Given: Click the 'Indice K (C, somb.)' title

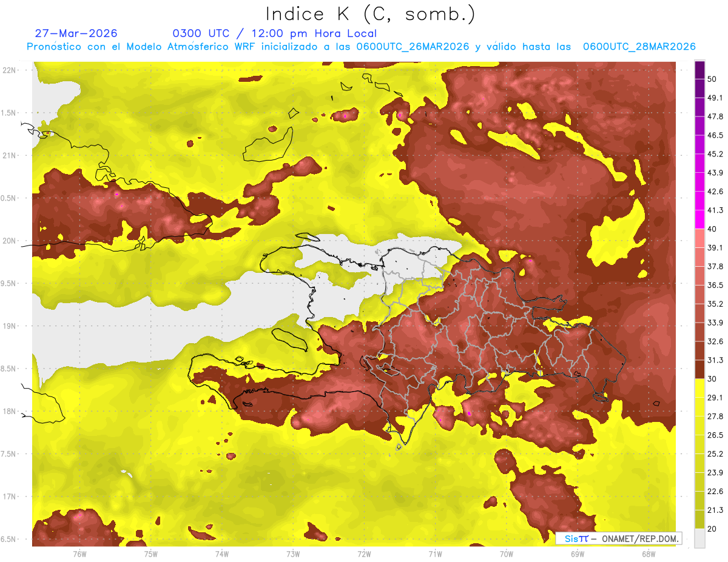Looking at the screenshot, I should pos(371,13).
